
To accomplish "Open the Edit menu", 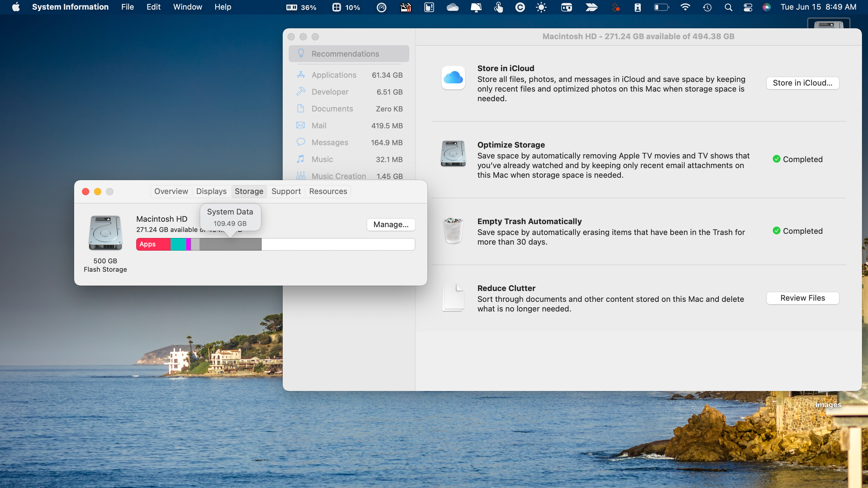I will (153, 7).
